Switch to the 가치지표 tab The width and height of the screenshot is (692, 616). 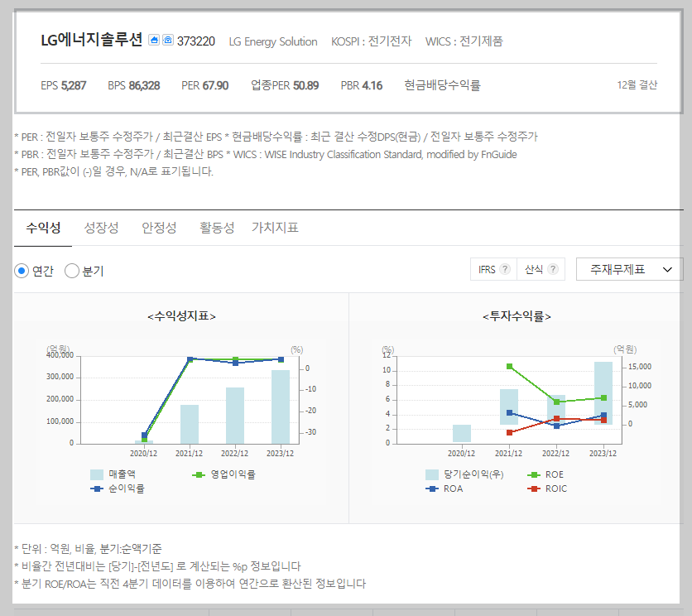point(275,228)
